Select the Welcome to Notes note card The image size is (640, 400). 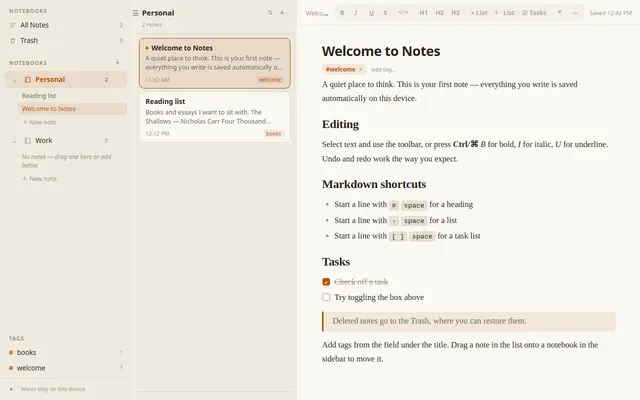pyautogui.click(x=215, y=63)
